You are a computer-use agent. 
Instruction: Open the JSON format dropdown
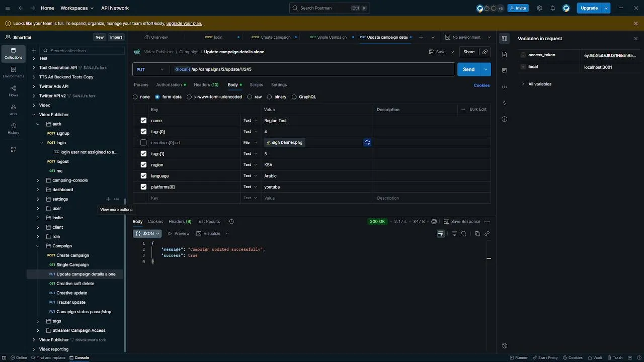click(147, 234)
